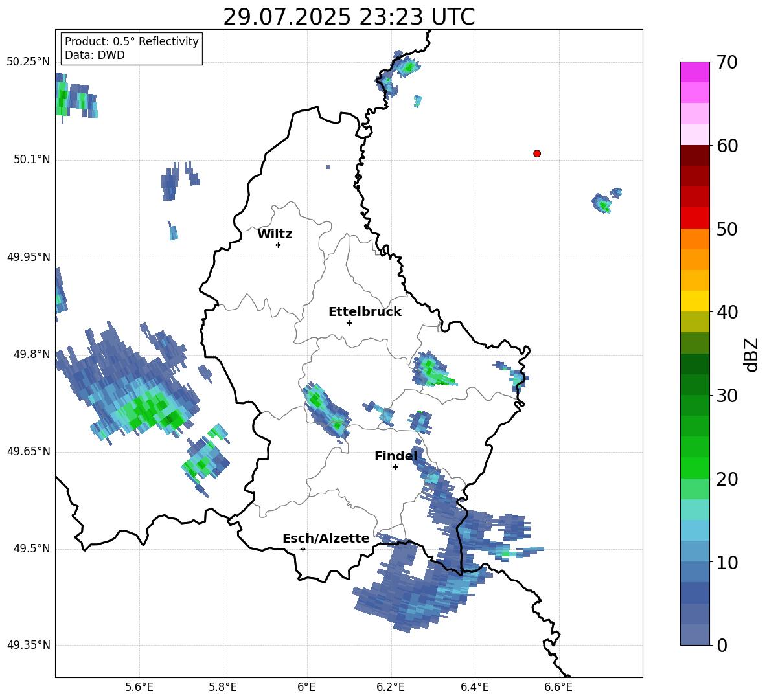Click the 20 tick on colorbar
The image size is (767, 700).
[726, 479]
